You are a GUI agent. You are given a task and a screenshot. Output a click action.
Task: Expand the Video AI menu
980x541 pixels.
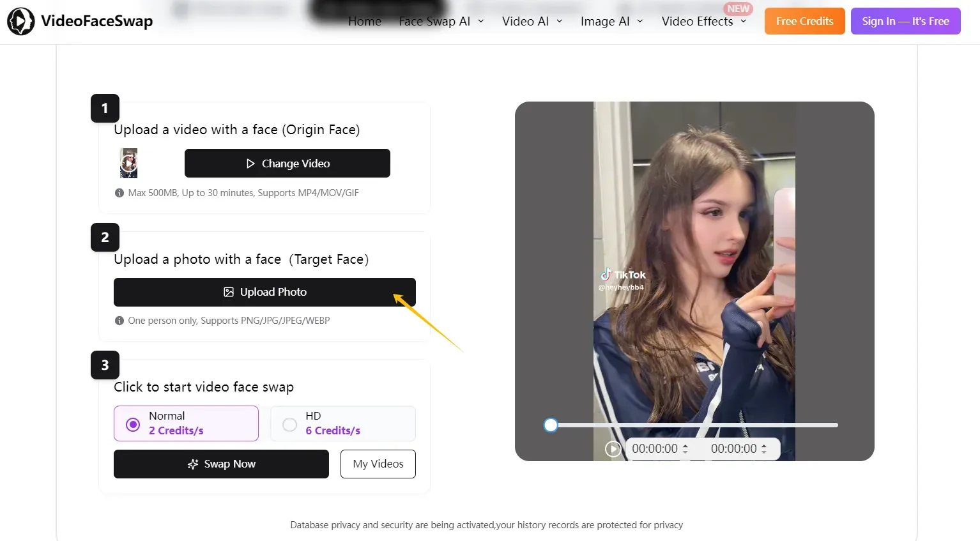(x=525, y=20)
